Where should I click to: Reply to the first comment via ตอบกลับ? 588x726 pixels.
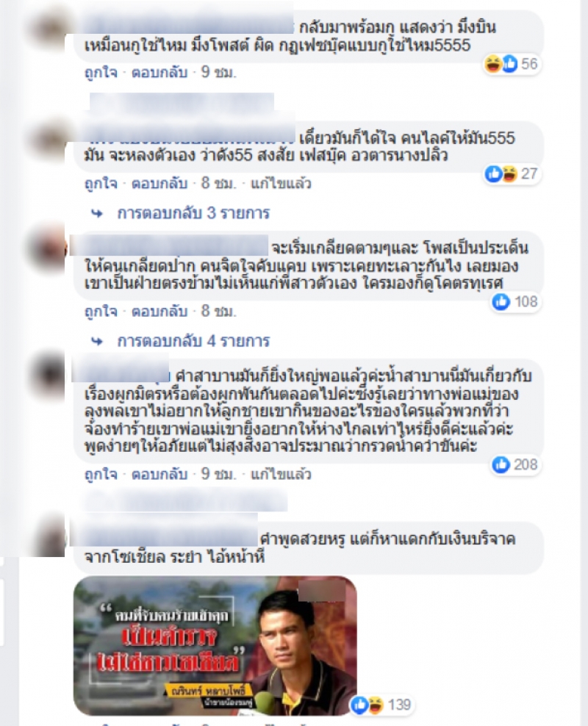[159, 73]
